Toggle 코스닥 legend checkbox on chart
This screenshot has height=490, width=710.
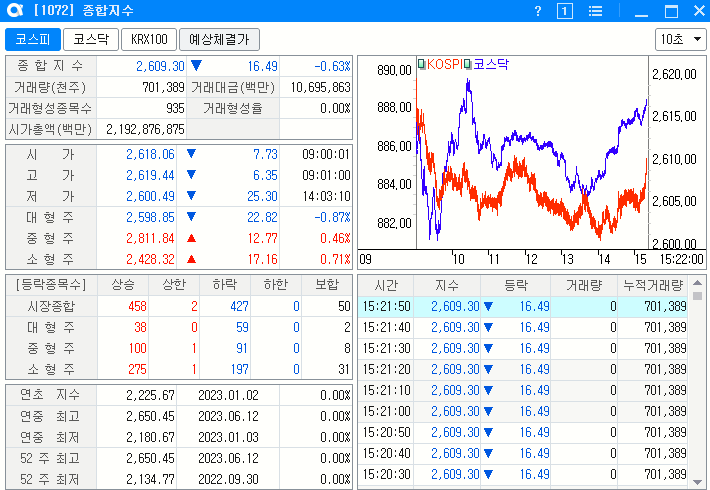468,64
